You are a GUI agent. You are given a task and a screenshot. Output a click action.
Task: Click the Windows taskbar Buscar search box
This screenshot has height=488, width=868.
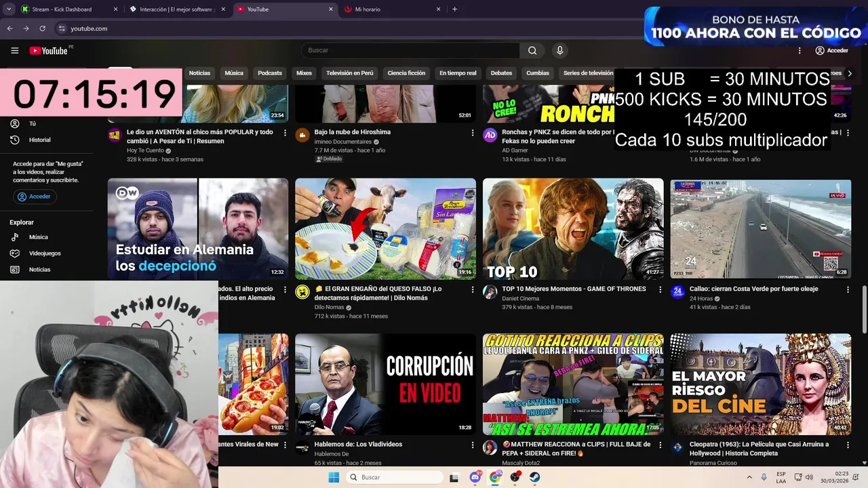(x=395, y=477)
